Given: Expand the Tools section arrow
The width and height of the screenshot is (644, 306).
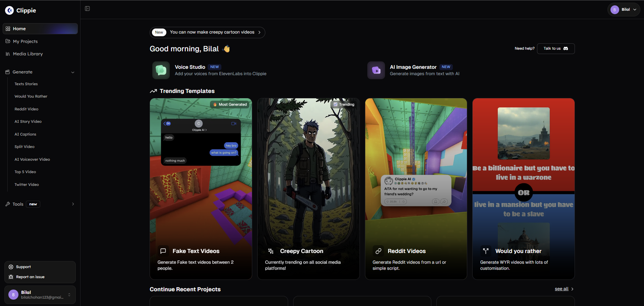Looking at the screenshot, I should click(73, 204).
